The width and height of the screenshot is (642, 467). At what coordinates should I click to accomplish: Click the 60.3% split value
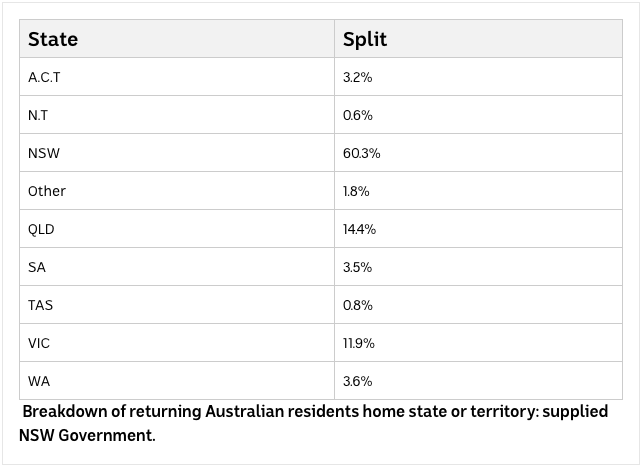pyautogui.click(x=362, y=153)
